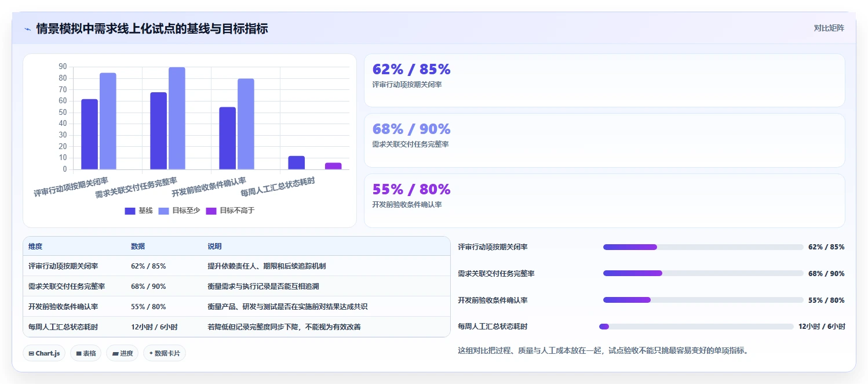Click label 每周人工汇总状态耗时 in the progress list
Screen dimensions: 868x384
pos(493,327)
